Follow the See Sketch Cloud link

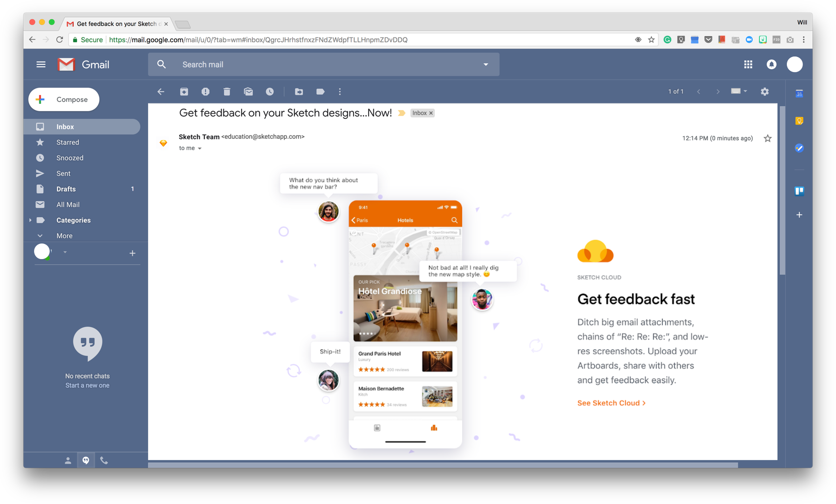tap(612, 403)
